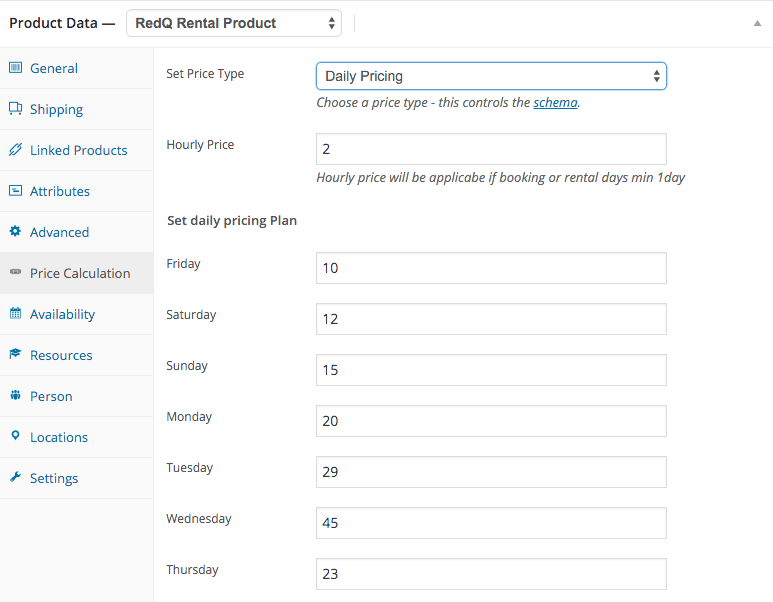Click the Friday price field
The image size is (773, 602).
491,268
